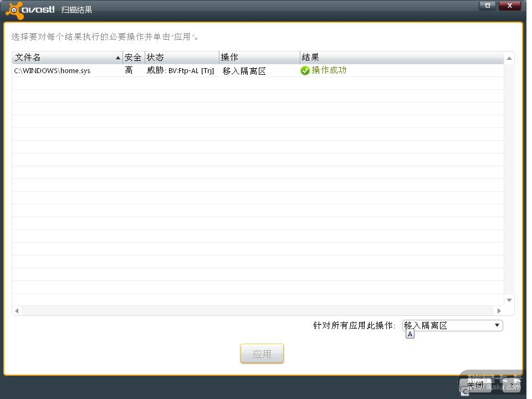Close the 扫描结果 window with X

click(x=509, y=6)
